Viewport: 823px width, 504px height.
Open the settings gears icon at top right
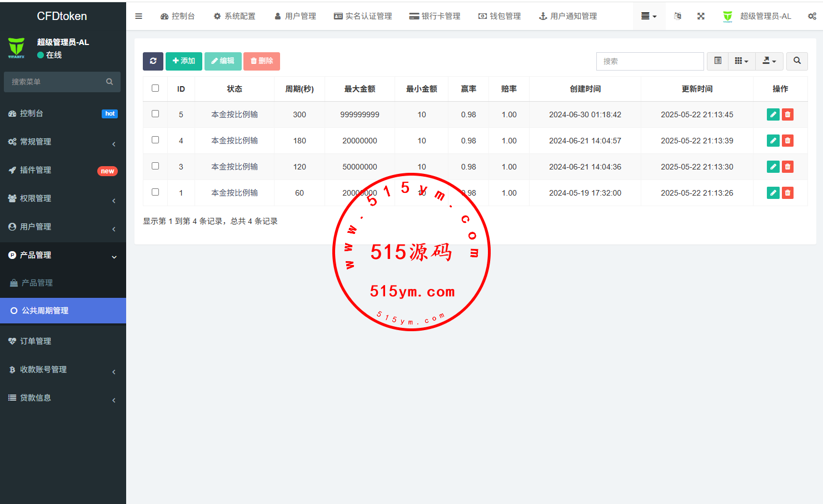tap(812, 16)
